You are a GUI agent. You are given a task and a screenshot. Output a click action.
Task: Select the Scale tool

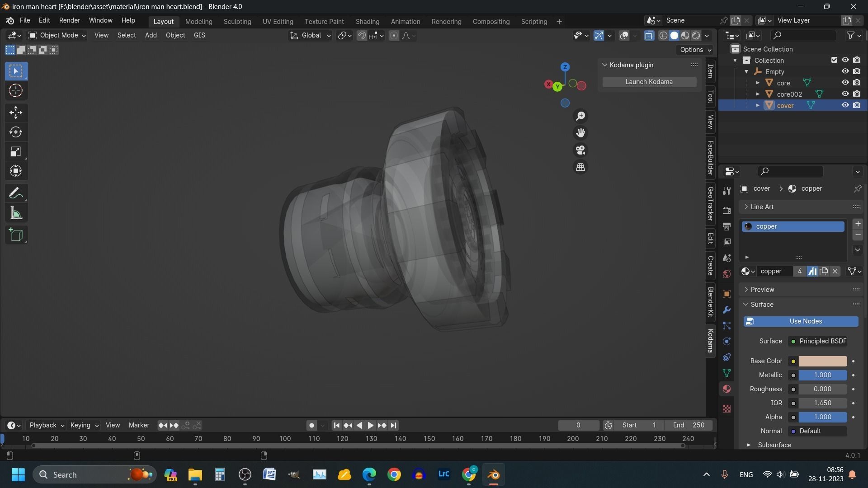pyautogui.click(x=16, y=151)
